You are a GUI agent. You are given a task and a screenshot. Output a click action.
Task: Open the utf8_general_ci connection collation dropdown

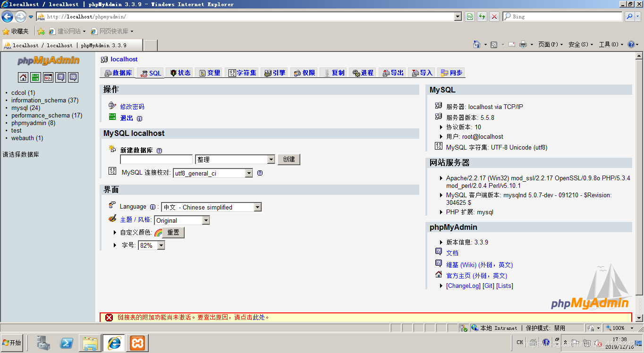(x=213, y=173)
